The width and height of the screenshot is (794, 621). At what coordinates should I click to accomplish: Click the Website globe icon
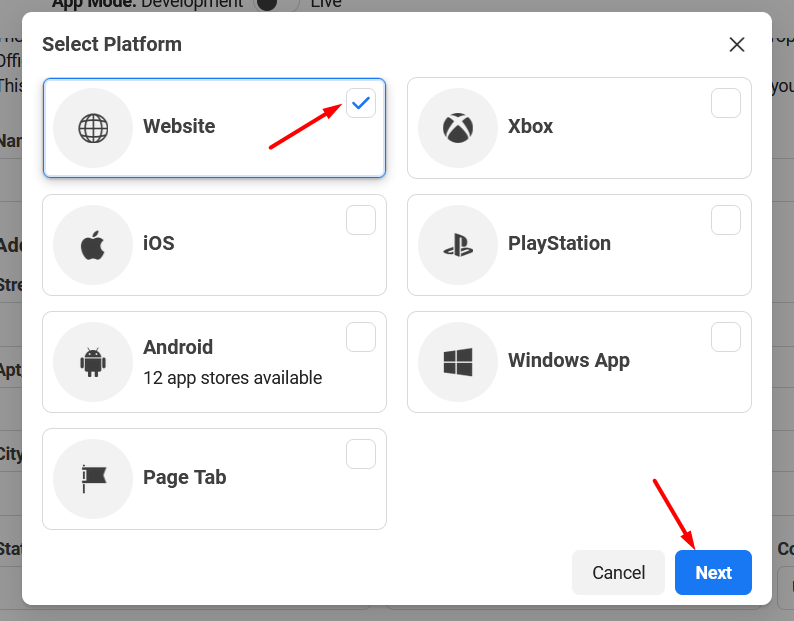click(93, 128)
